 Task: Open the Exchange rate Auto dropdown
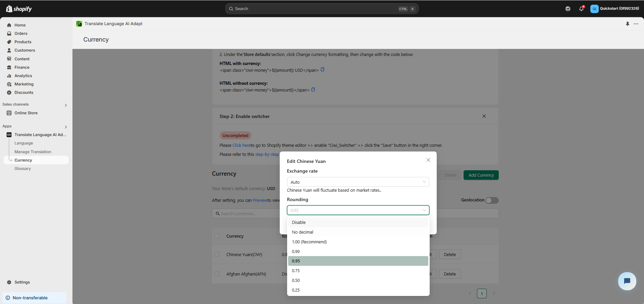(358, 182)
